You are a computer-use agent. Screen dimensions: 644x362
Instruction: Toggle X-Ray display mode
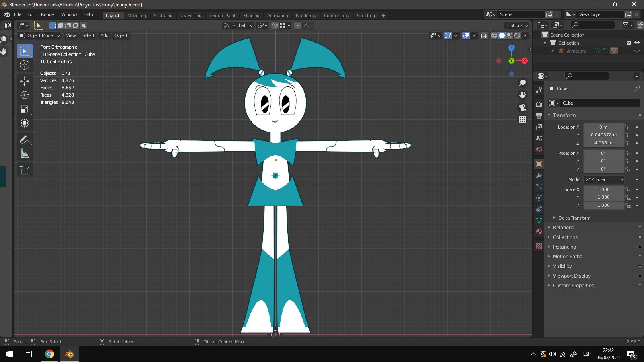[x=484, y=35]
